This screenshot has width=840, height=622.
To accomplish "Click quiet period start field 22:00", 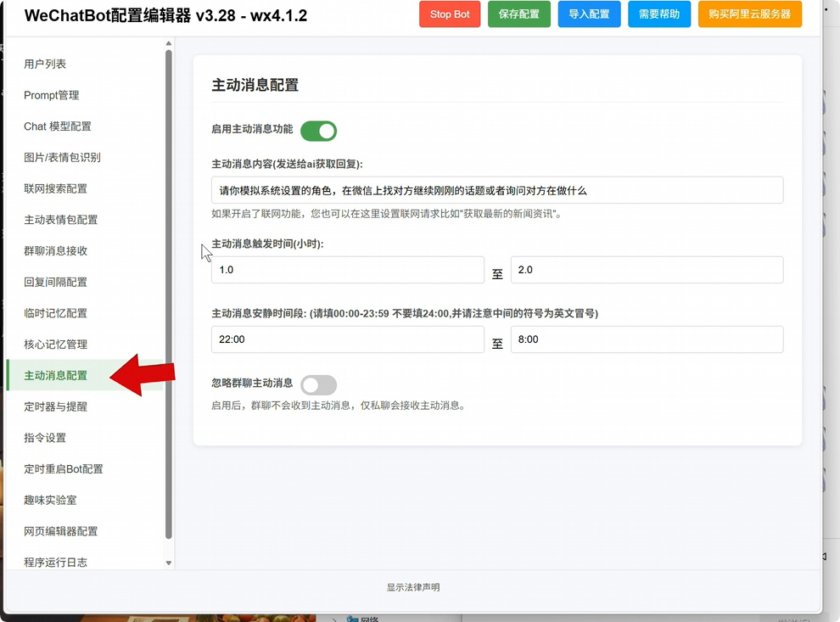I will [348, 339].
